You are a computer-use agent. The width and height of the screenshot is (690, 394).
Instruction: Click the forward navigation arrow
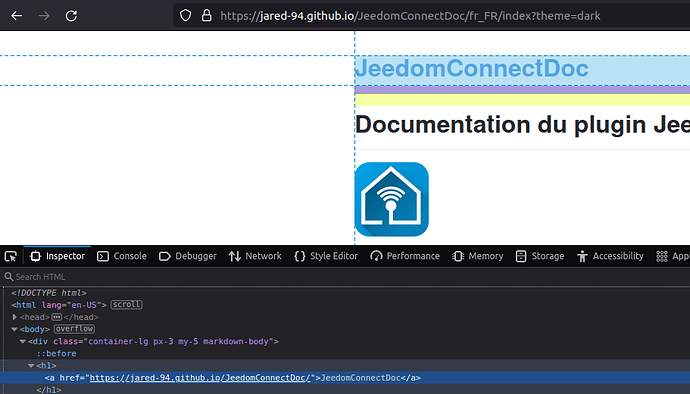44,16
